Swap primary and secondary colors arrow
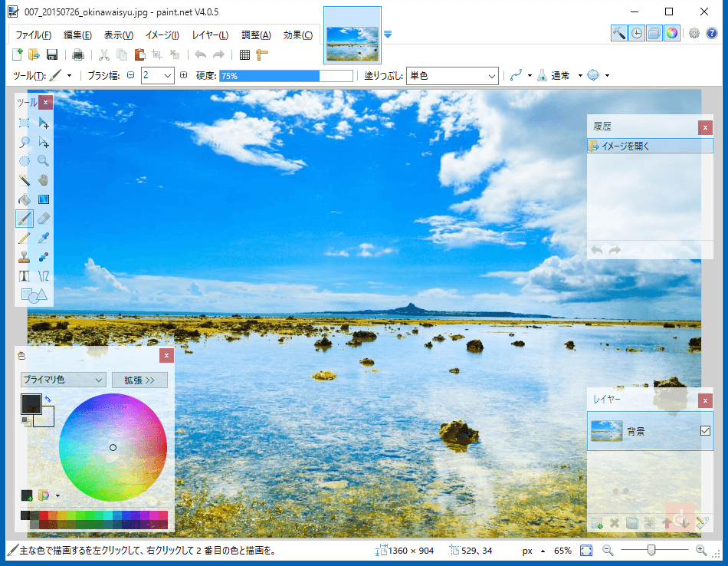The image size is (728, 566). (48, 399)
